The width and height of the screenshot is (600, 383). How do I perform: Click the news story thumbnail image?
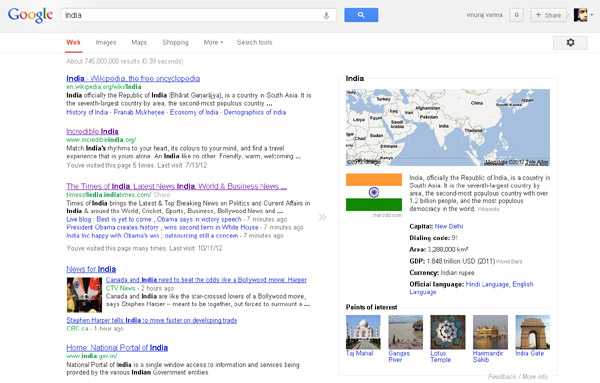tap(84, 295)
